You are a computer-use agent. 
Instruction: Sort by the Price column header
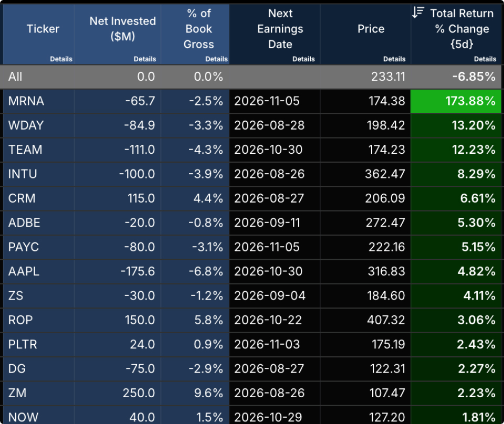[x=371, y=29]
